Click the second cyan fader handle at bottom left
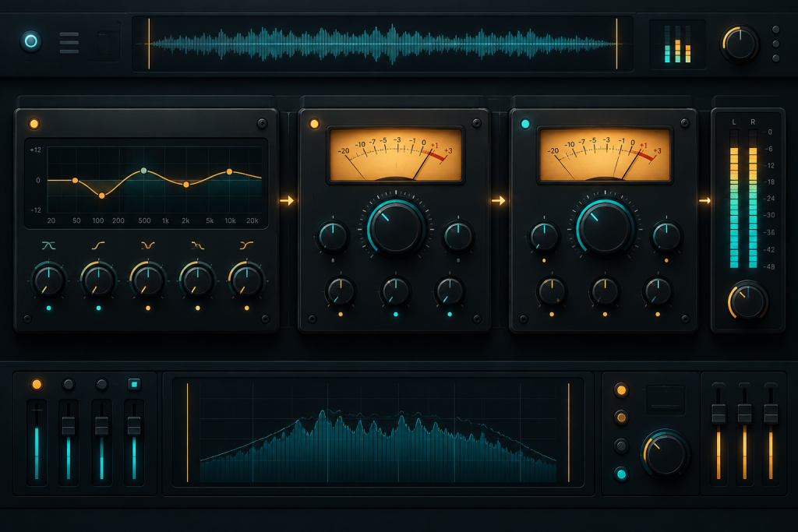Image resolution: width=798 pixels, height=532 pixels. click(x=69, y=426)
